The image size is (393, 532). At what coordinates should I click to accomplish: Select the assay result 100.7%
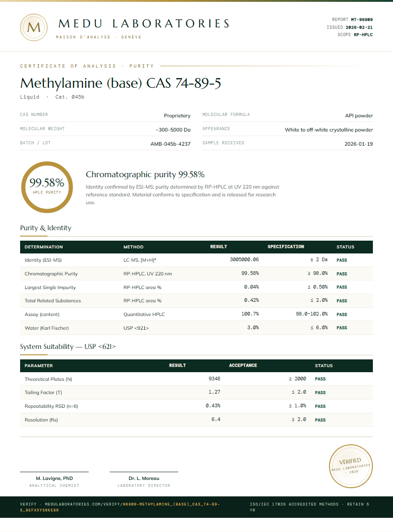[250, 314]
